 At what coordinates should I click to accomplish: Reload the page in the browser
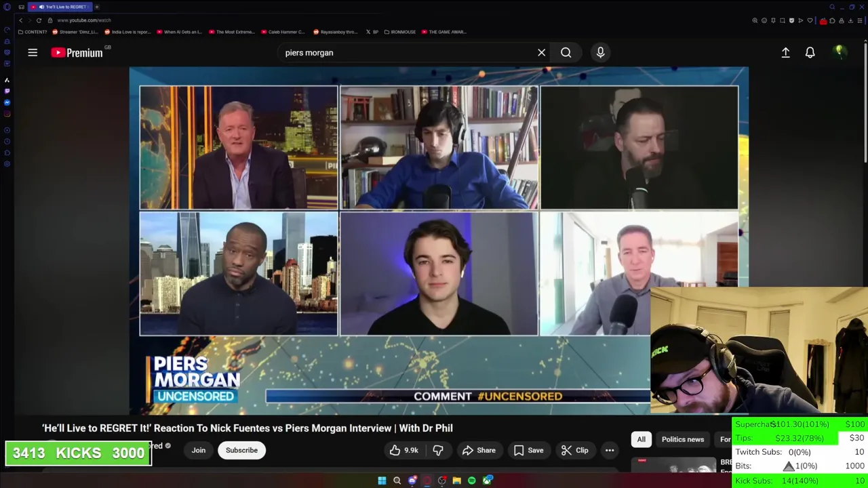39,20
